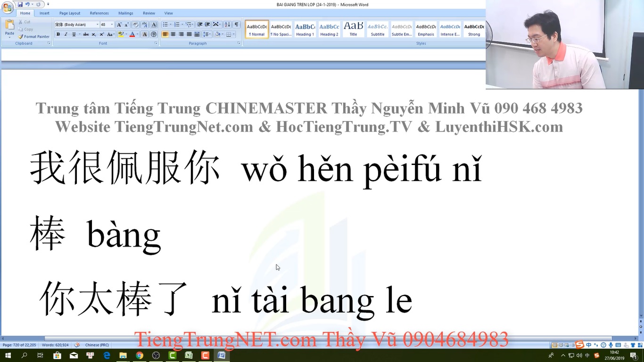Open the font size dropdown
This screenshot has width=644, height=362.
click(112, 25)
